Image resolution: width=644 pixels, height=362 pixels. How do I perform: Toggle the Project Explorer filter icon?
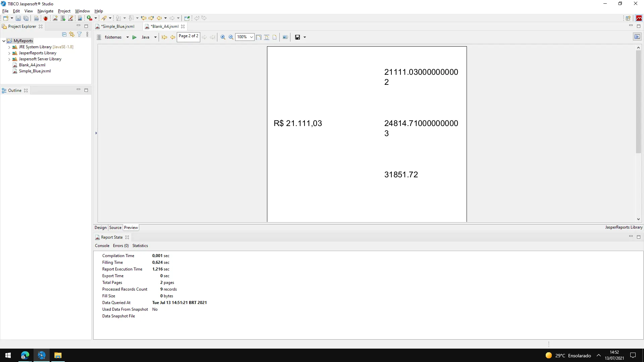[x=79, y=34]
